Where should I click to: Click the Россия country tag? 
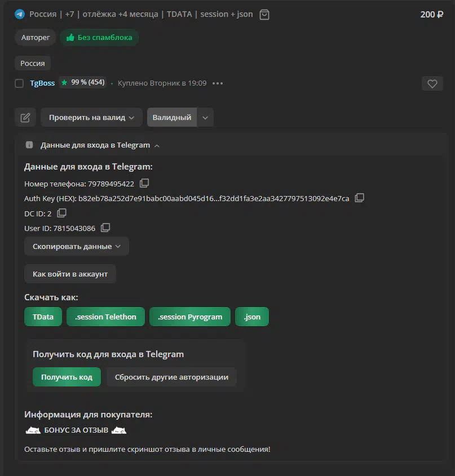coord(33,63)
